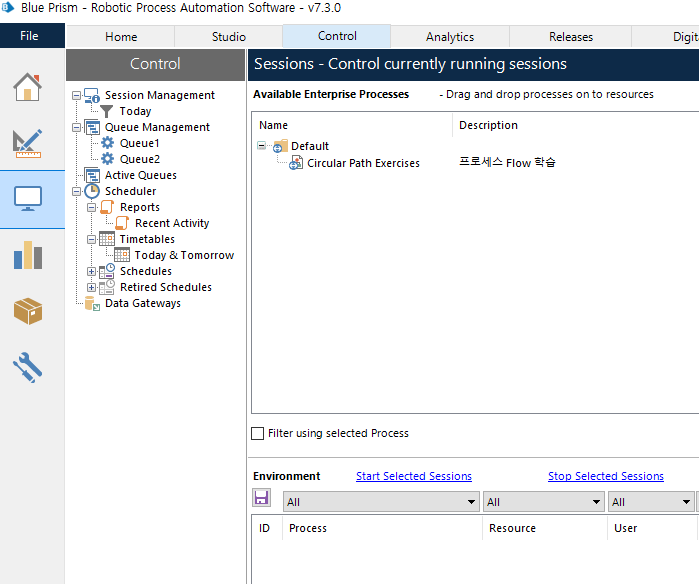Click the Recent Activity scroll icon
This screenshot has width=699, height=584.
(122, 223)
